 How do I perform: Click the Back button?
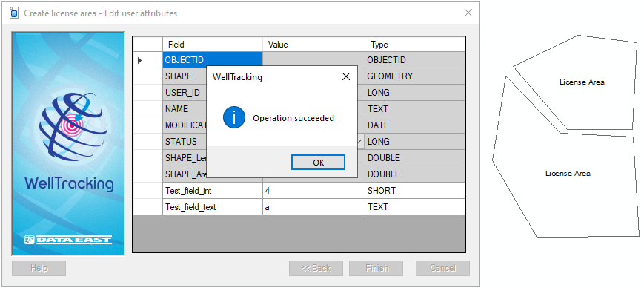(x=316, y=268)
